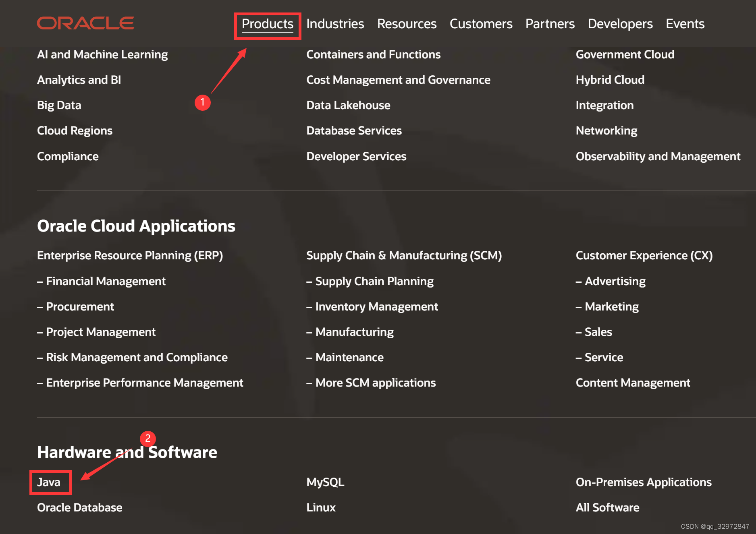Screen dimensions: 756x534
Task: Select the Big Data link
Action: pos(59,105)
